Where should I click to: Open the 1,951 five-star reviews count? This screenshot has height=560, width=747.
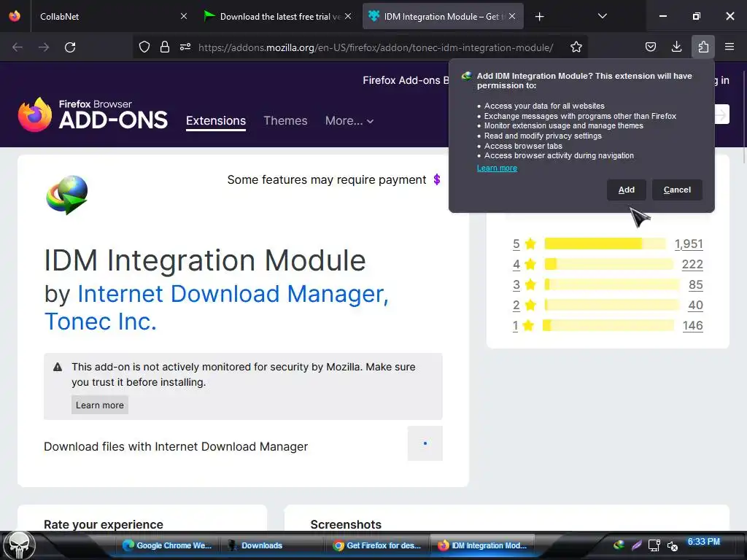689,244
